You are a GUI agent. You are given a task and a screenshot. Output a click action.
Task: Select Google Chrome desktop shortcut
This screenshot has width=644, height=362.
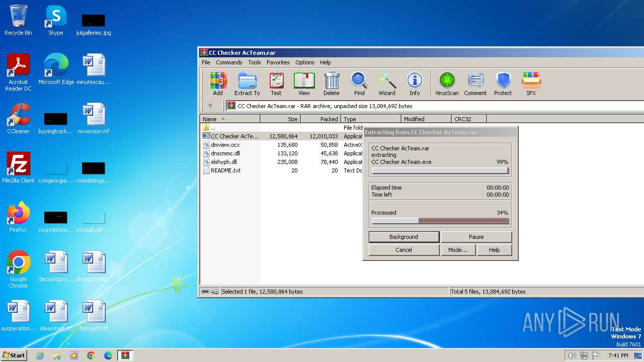(18, 269)
